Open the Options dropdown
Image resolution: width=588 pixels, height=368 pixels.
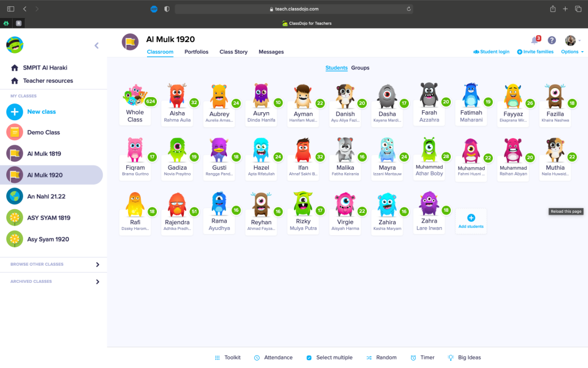pos(571,51)
